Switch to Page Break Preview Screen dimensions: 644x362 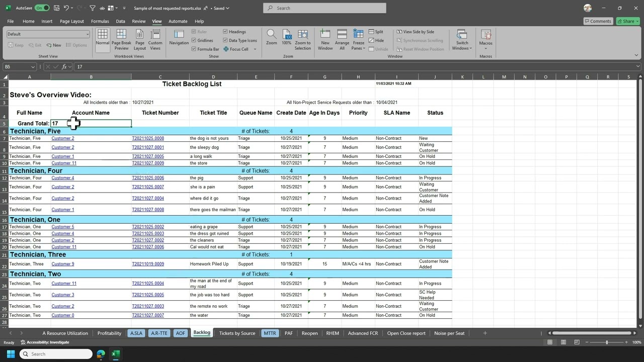point(121,39)
